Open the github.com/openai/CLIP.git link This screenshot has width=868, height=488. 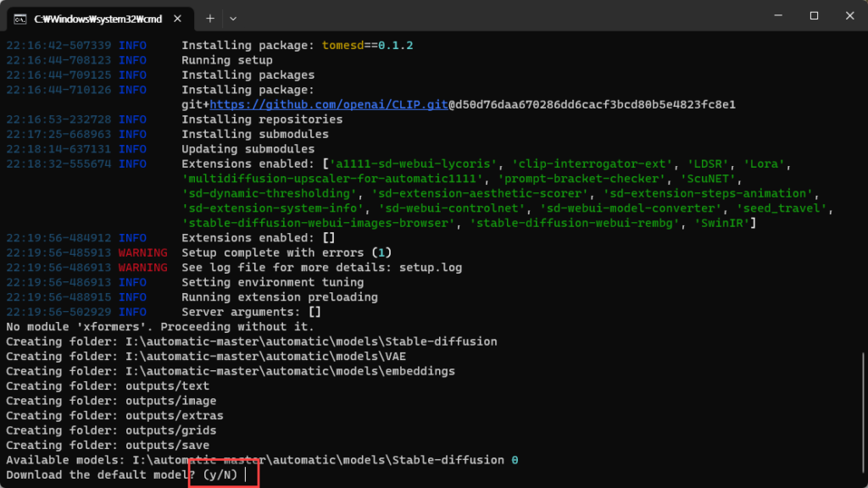(x=329, y=104)
